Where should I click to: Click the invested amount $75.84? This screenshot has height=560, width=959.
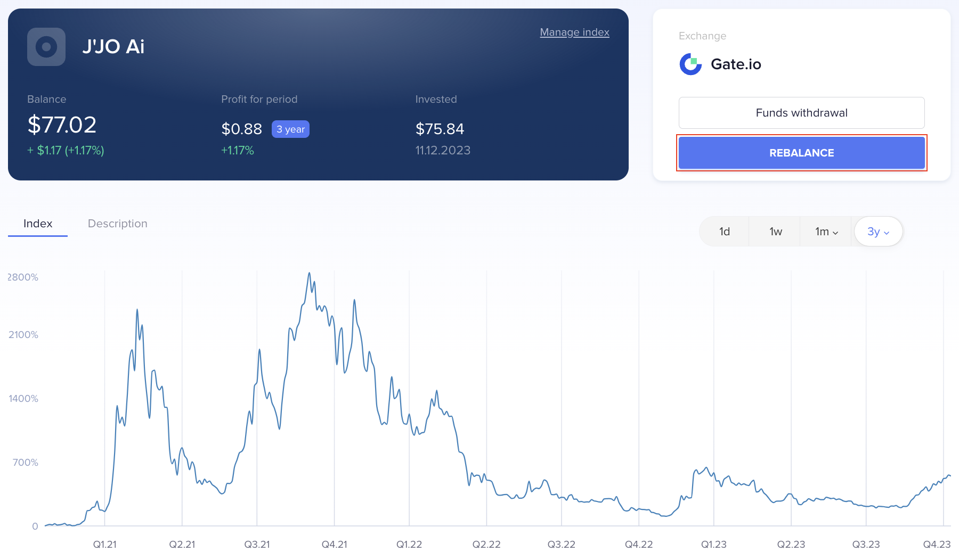[x=440, y=129]
